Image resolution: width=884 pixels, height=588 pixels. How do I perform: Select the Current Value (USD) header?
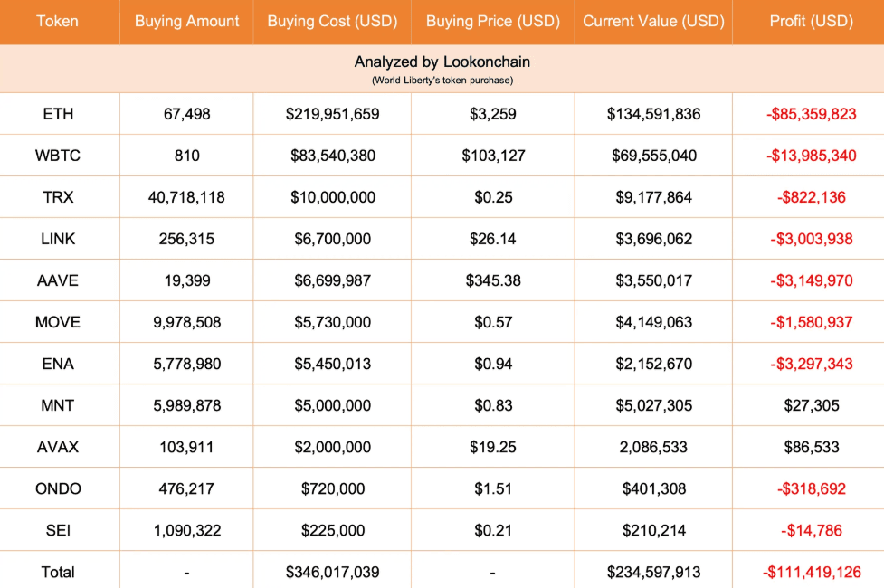click(x=653, y=21)
